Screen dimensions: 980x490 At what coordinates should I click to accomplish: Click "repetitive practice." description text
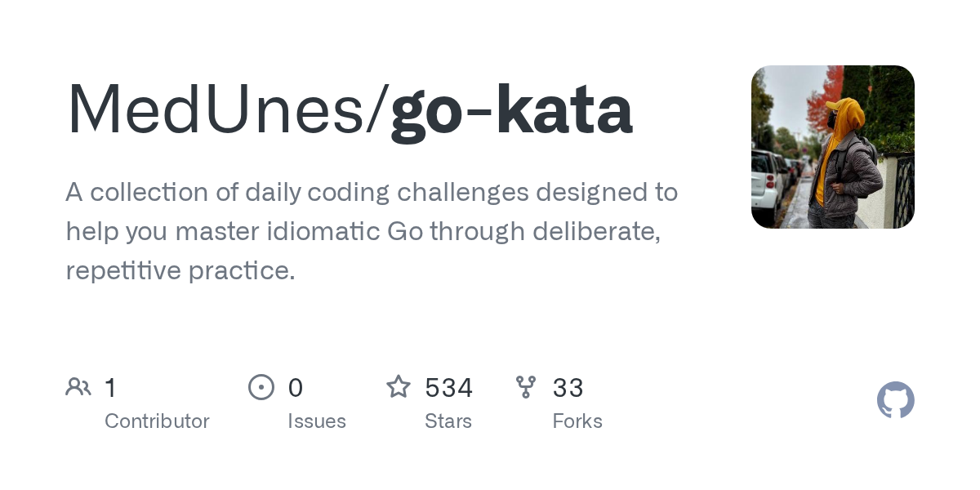(x=180, y=270)
